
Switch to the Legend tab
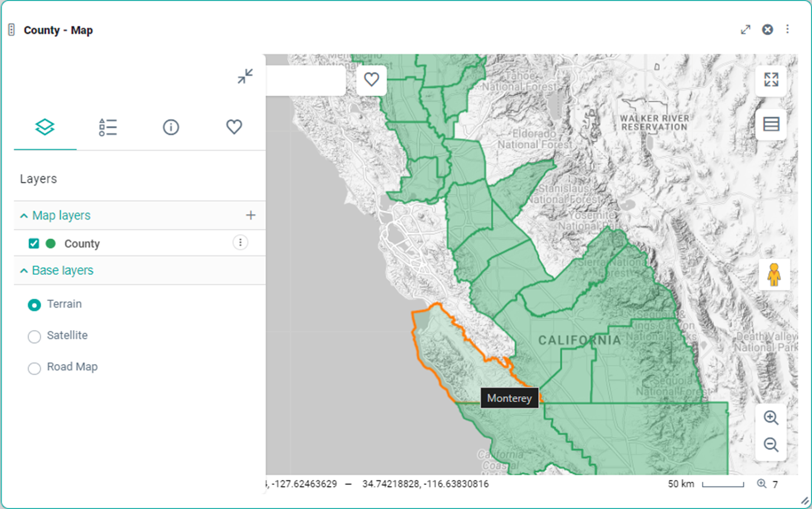(x=108, y=127)
